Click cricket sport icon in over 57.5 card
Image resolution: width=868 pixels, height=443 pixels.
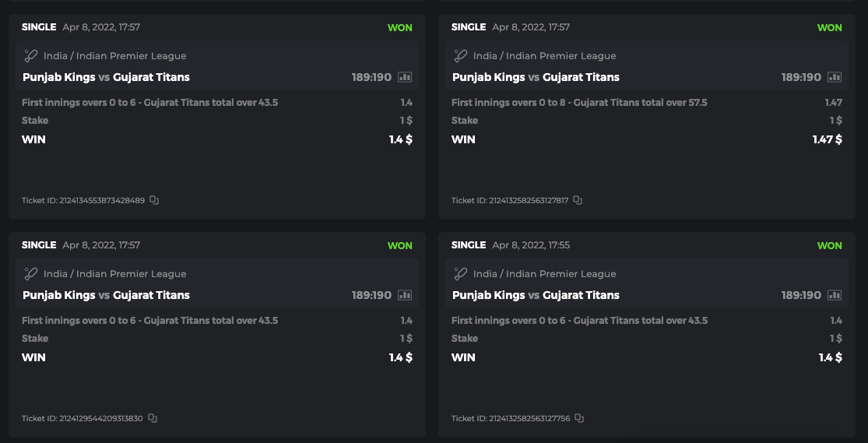460,56
